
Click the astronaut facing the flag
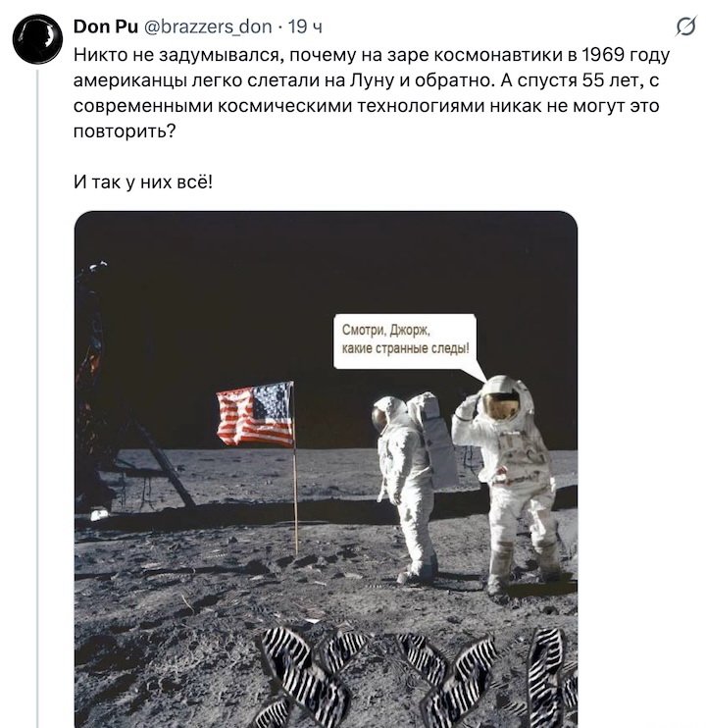point(407,486)
